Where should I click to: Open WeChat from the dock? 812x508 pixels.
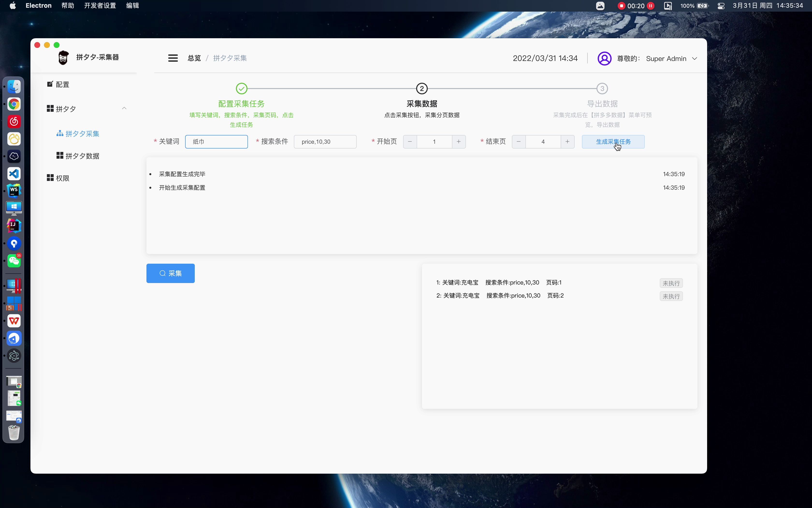tap(14, 261)
